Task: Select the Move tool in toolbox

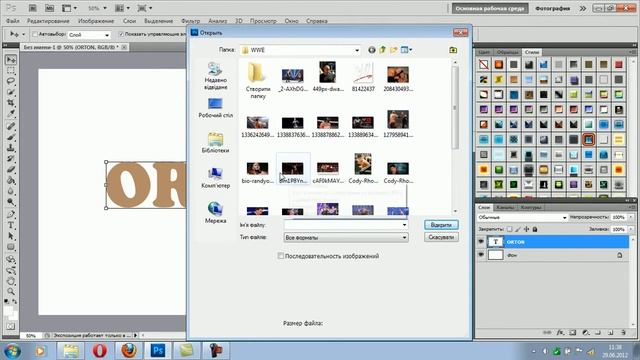Action: (11, 60)
